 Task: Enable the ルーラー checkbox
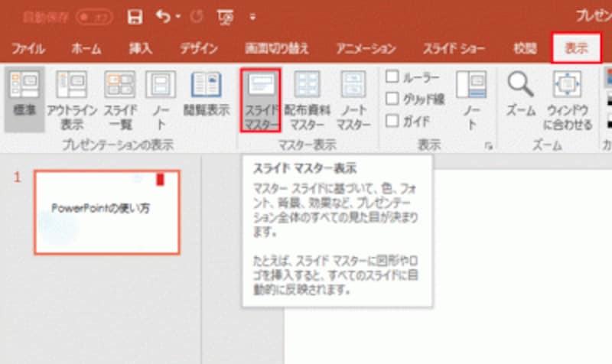point(392,76)
